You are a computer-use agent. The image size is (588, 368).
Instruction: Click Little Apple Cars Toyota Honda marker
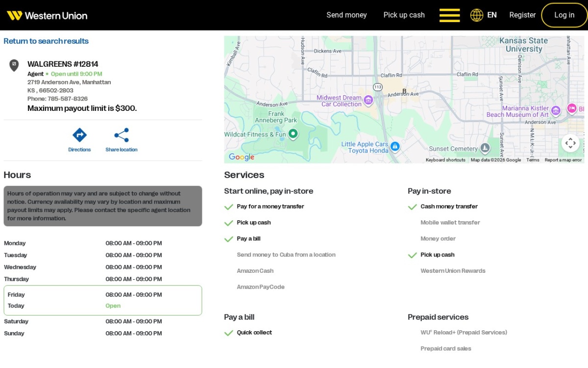click(x=395, y=146)
